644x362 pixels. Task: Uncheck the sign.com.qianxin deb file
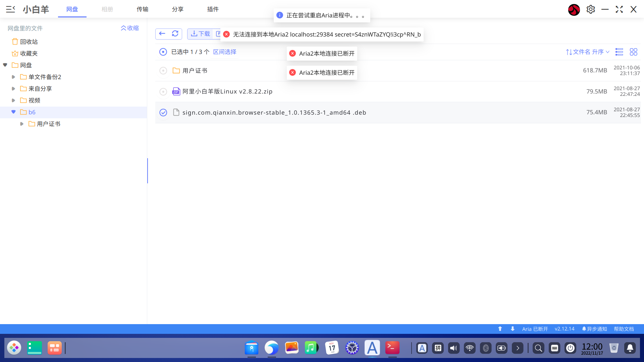pos(163,113)
